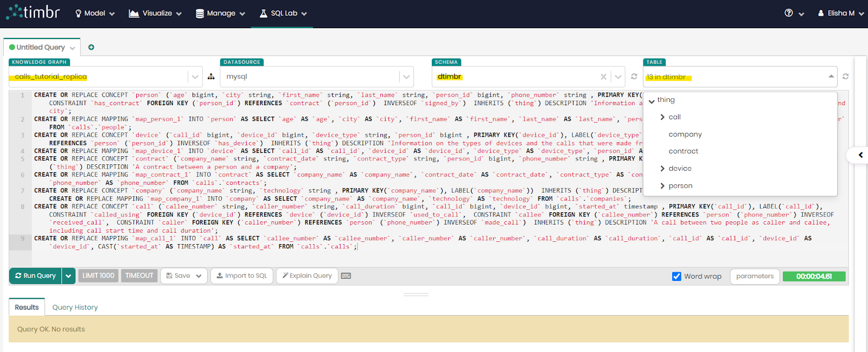Click the knowledge graph hierarchy icon
Viewport: 868px width, 352px height.
211,77
